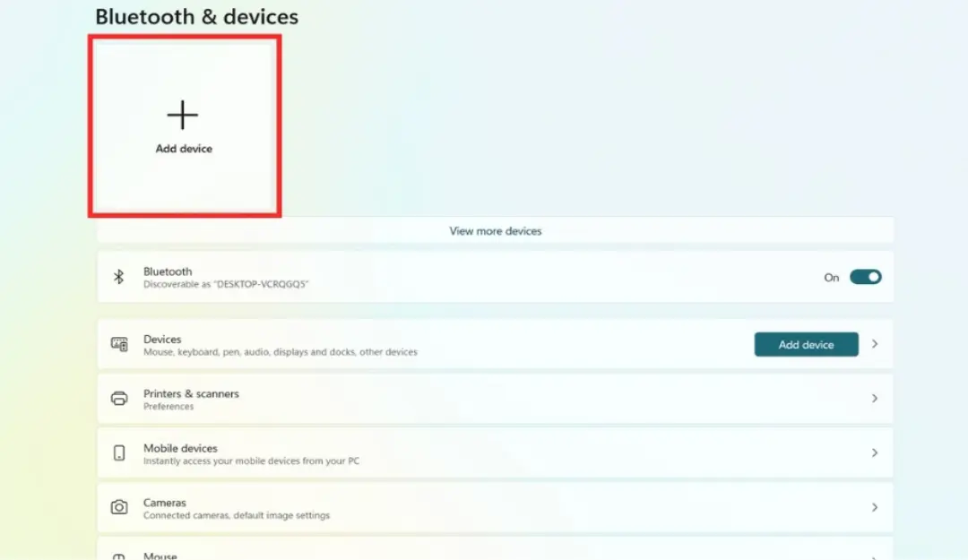Click "Connected cameras, default image settings"
968x560 pixels.
coord(237,515)
